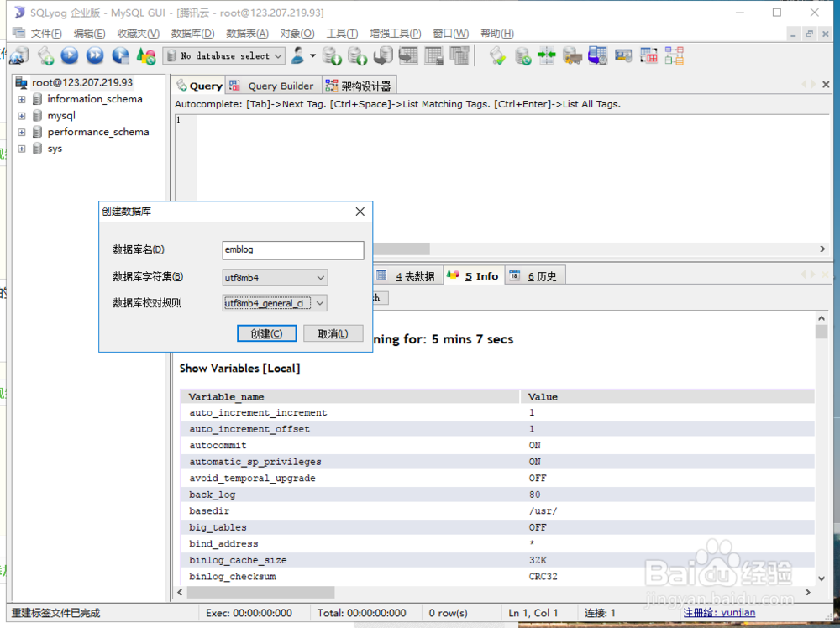The image size is (840, 628).
Task: Click Execute and Edit Resultset icon
Action: (120, 55)
